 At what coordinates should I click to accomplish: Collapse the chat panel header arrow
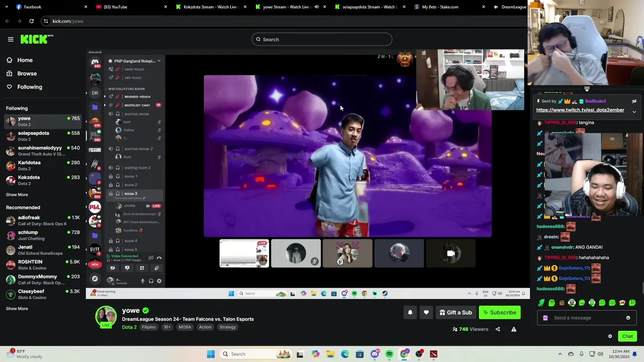[587, 89]
